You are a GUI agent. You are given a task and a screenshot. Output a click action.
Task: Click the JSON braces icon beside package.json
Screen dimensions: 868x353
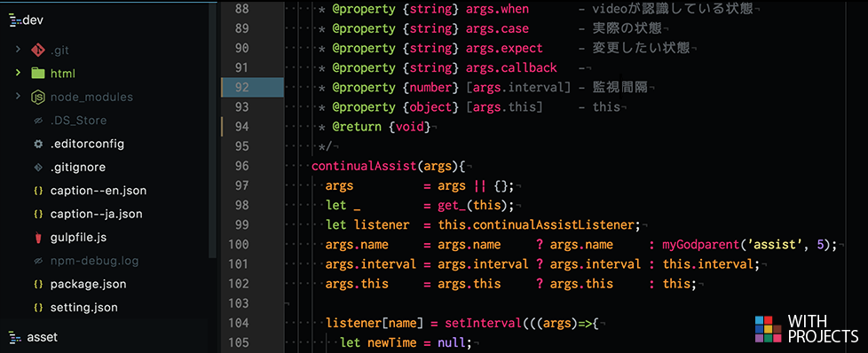(37, 285)
